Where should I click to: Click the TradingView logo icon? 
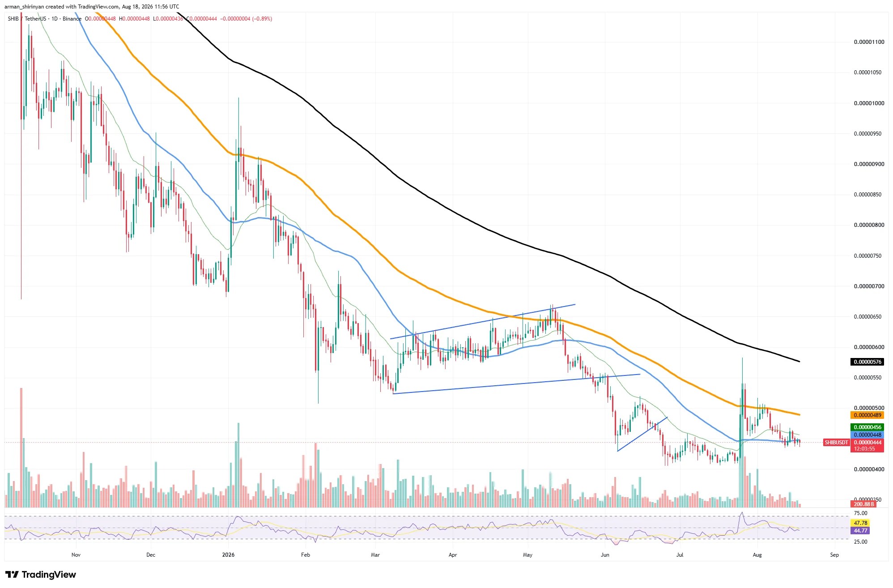[x=12, y=575]
